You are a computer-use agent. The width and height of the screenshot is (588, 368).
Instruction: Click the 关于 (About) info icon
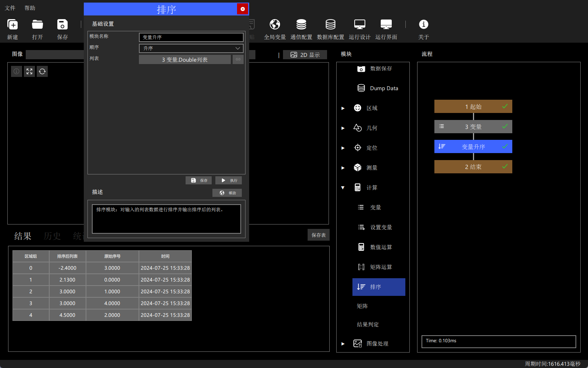(424, 24)
